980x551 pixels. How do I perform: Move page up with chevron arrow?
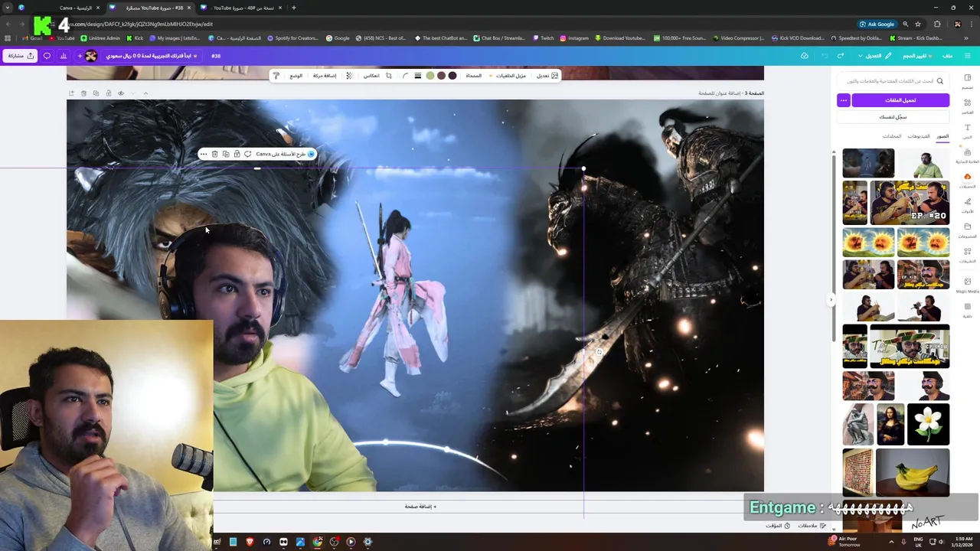145,93
